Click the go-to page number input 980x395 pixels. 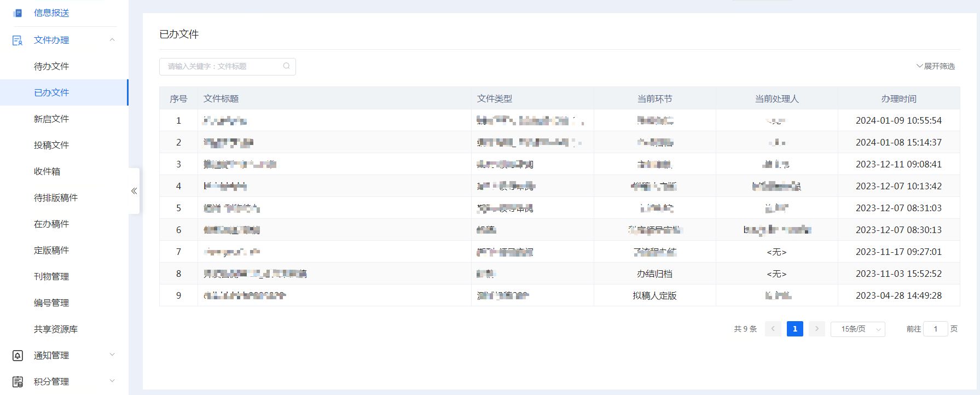pyautogui.click(x=935, y=329)
